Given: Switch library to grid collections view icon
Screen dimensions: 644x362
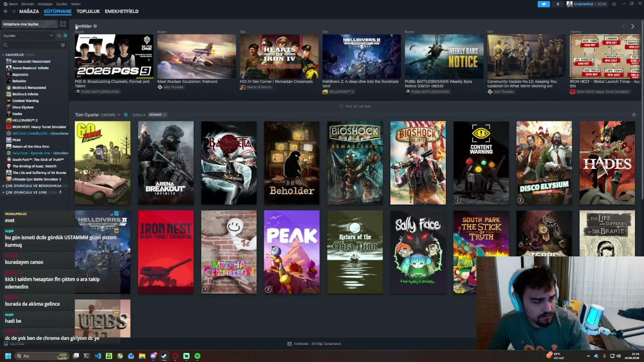Looking at the screenshot, I should [63, 24].
